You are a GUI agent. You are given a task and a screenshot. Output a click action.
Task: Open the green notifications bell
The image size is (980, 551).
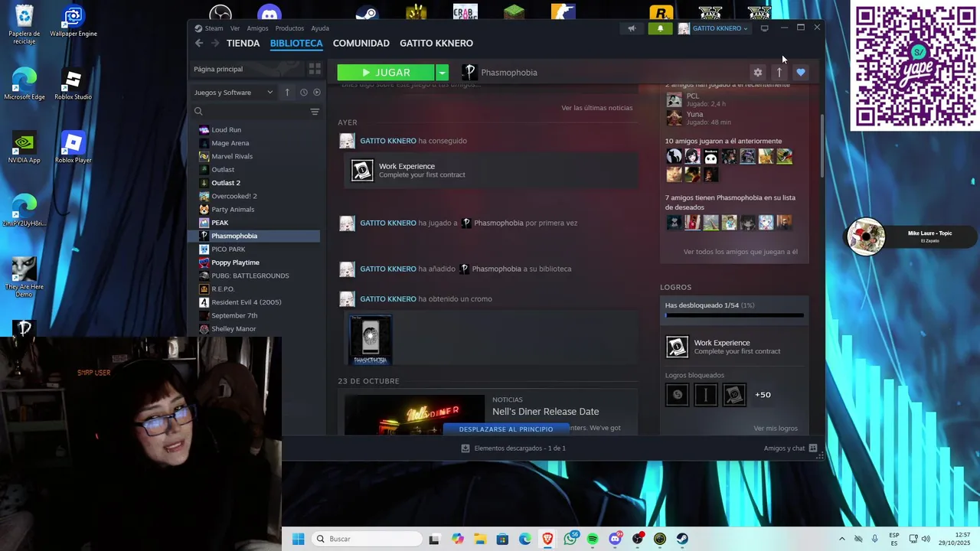pos(661,28)
